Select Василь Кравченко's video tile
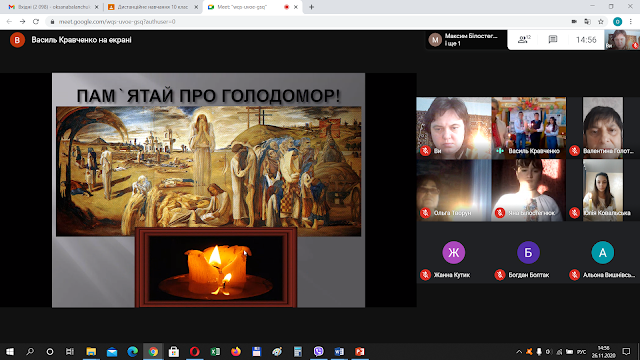This screenshot has height=360, width=640. pos(529,128)
